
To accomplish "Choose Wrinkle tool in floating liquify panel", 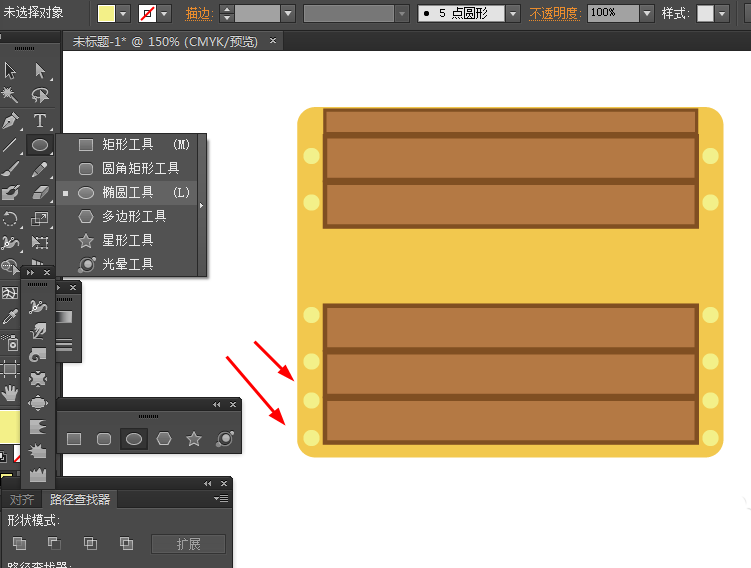I will click(x=38, y=474).
